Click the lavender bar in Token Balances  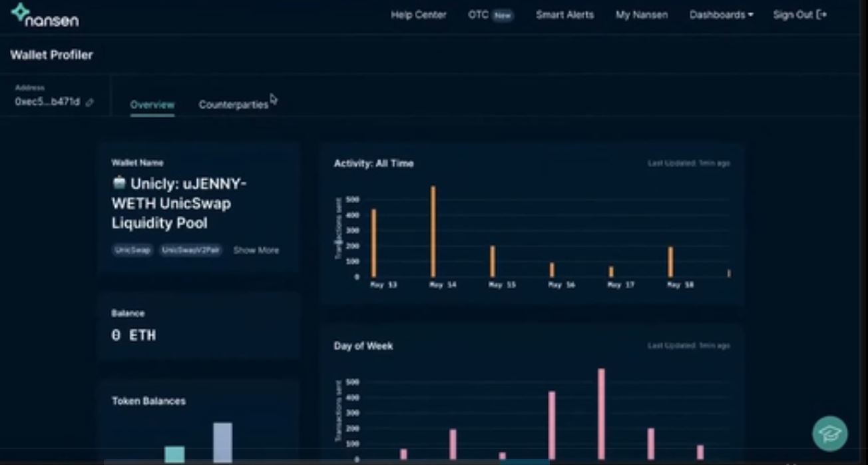[223, 442]
